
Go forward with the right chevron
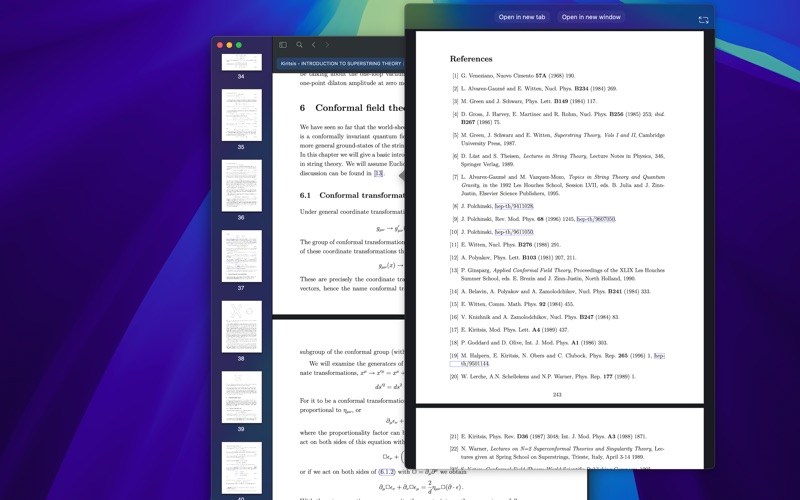click(327, 45)
